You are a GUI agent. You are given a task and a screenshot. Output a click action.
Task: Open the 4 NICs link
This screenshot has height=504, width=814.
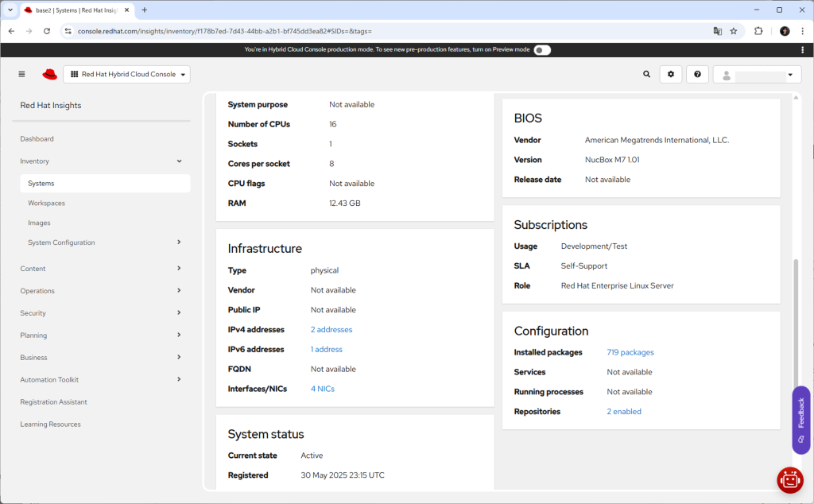323,389
